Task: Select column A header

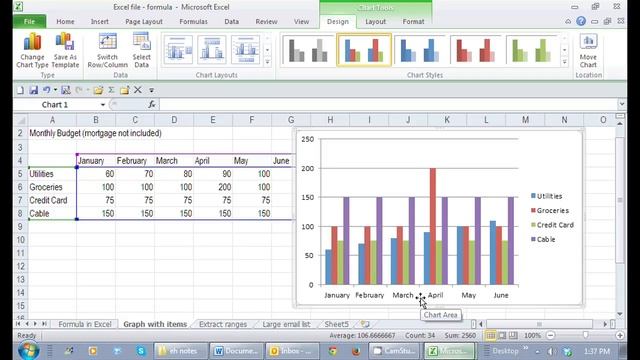Action: tap(52, 120)
